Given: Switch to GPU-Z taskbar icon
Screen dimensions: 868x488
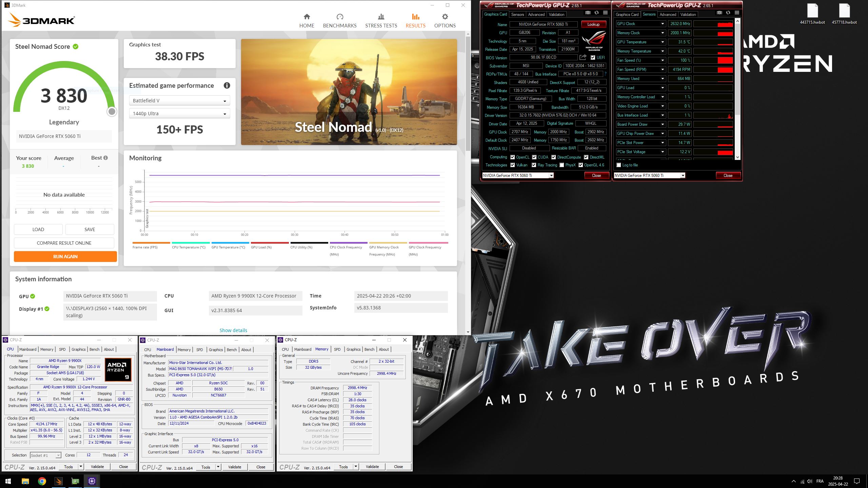Looking at the screenshot, I should coord(75,481).
